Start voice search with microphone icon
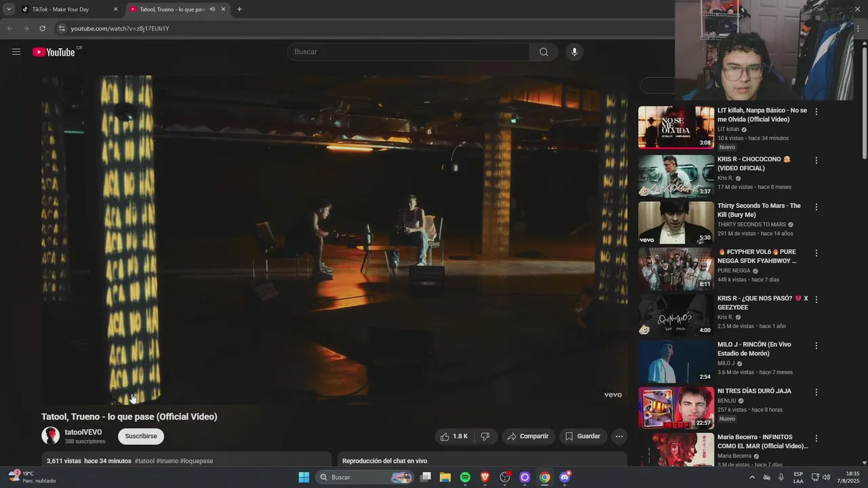868x488 pixels. click(x=574, y=52)
